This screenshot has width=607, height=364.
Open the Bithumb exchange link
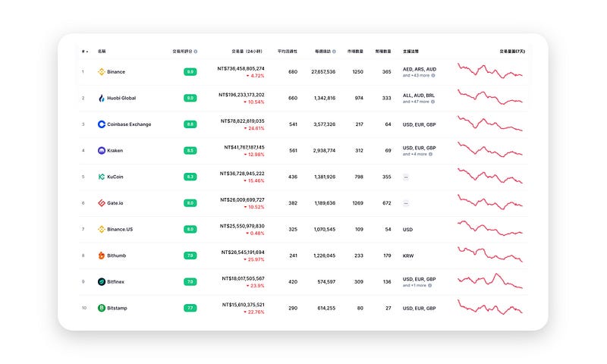(x=117, y=256)
